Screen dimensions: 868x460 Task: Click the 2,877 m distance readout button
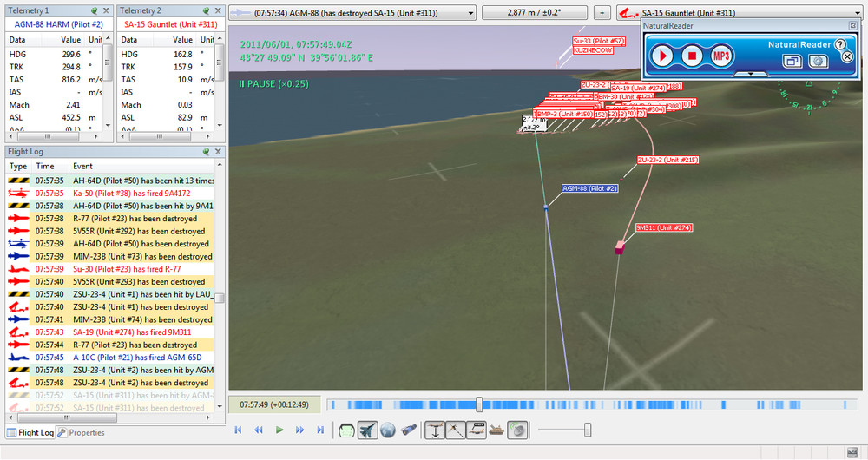pyautogui.click(x=534, y=13)
